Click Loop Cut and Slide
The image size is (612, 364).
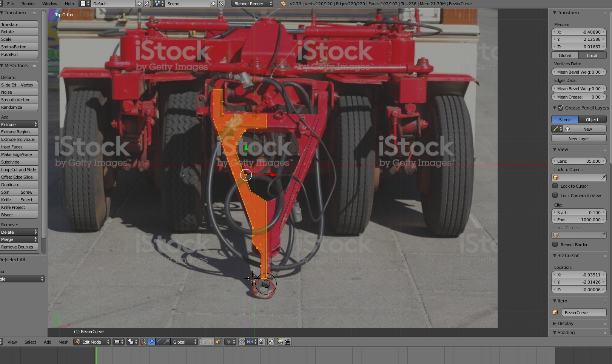pyautogui.click(x=19, y=170)
